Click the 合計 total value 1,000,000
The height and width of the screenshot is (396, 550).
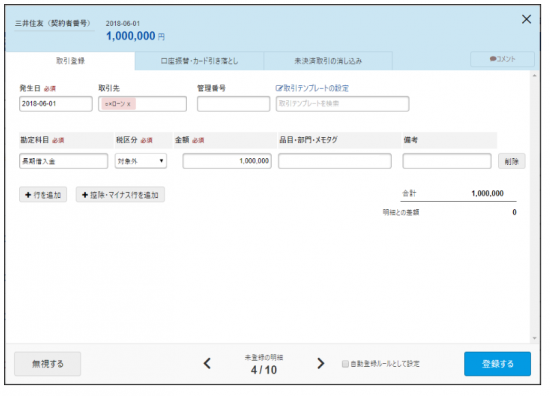coord(487,193)
